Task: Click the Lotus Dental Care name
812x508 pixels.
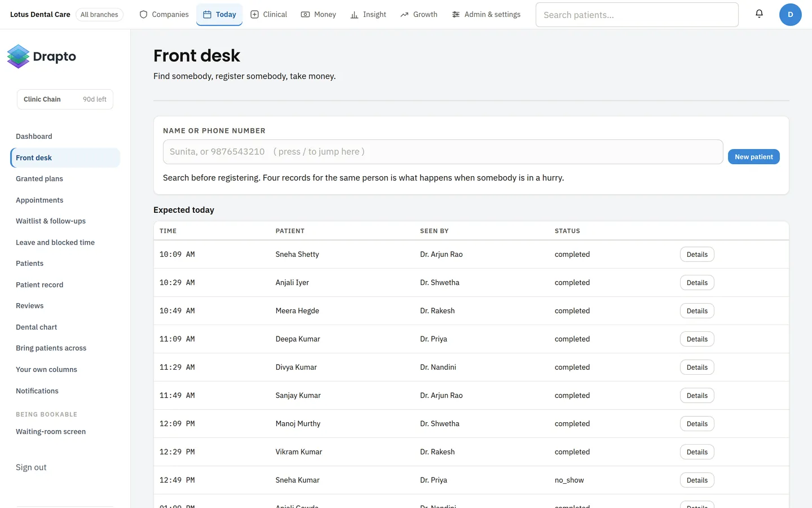Action: (x=40, y=15)
